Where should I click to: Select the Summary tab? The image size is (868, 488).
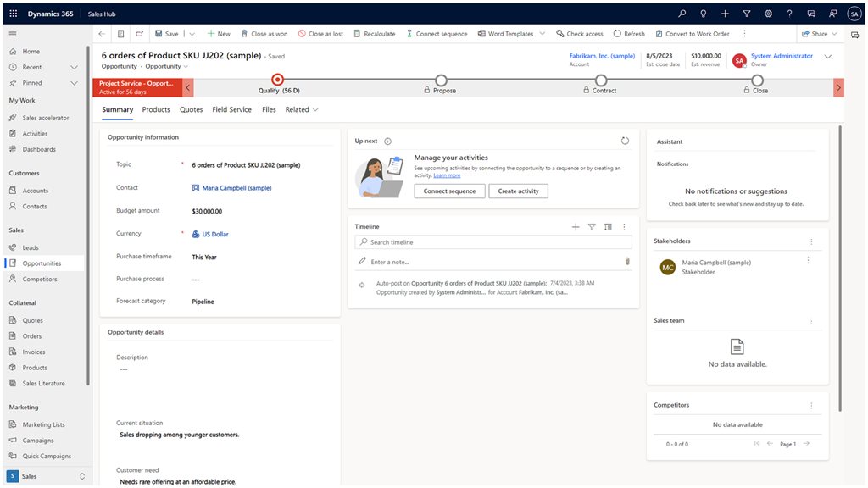[x=117, y=109]
